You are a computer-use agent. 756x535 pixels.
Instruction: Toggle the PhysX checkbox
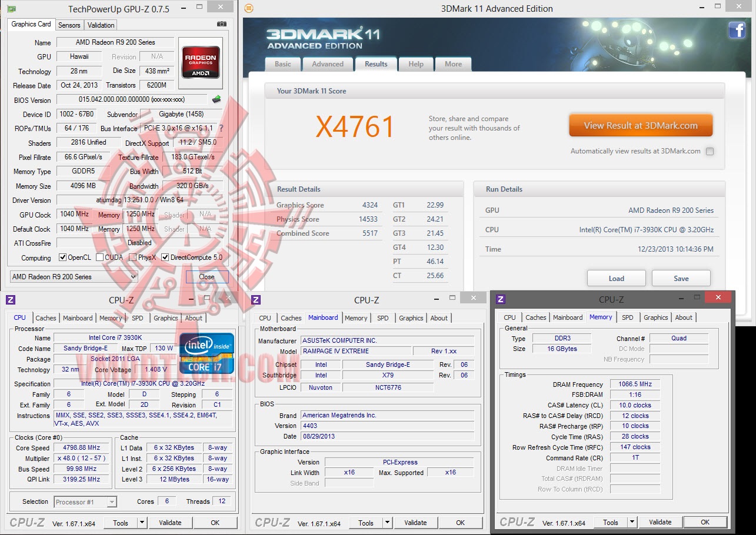(133, 258)
